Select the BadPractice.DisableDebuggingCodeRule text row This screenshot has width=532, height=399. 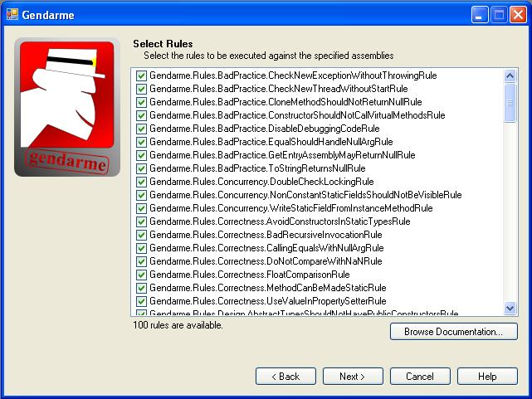point(265,129)
